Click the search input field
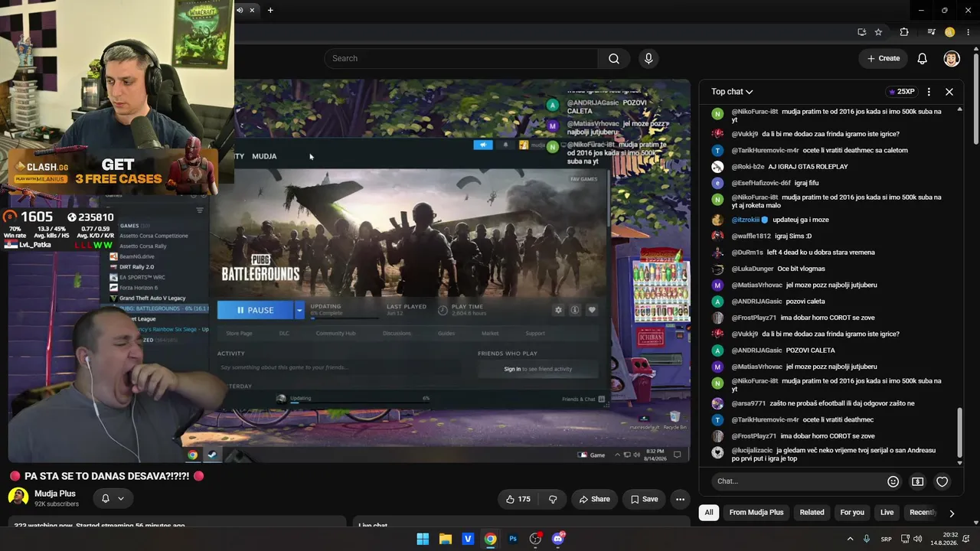 (x=461, y=58)
